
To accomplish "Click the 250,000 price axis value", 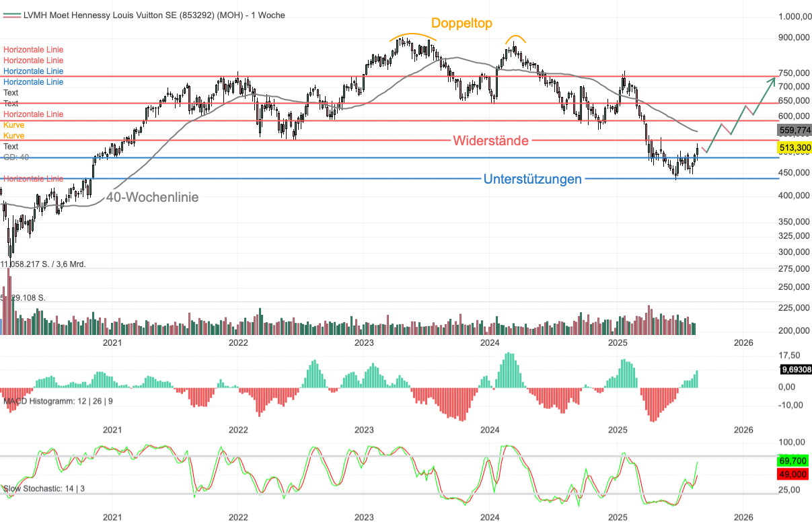I will [794, 287].
